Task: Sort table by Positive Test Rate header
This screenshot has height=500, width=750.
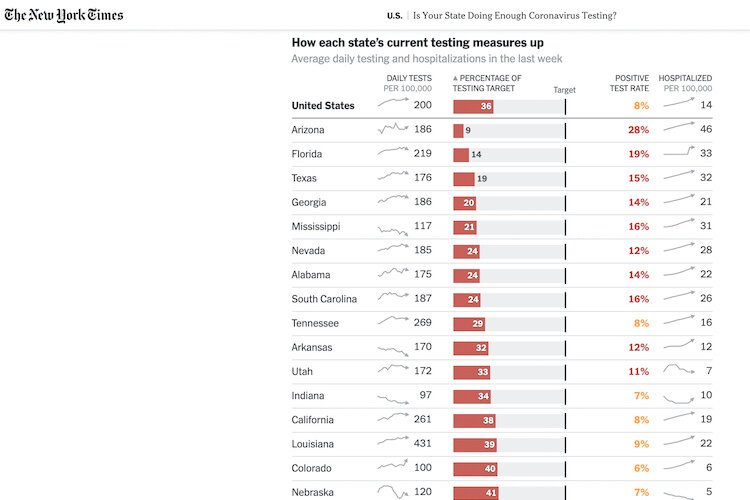Action: (x=630, y=83)
